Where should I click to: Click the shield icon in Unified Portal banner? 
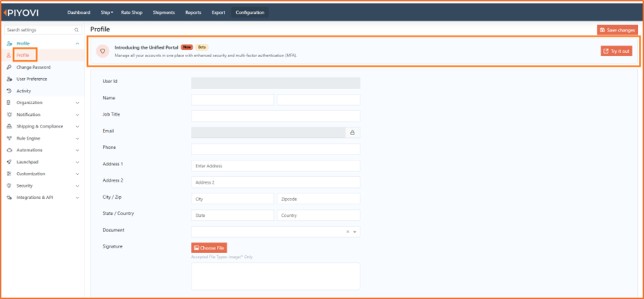coord(103,51)
